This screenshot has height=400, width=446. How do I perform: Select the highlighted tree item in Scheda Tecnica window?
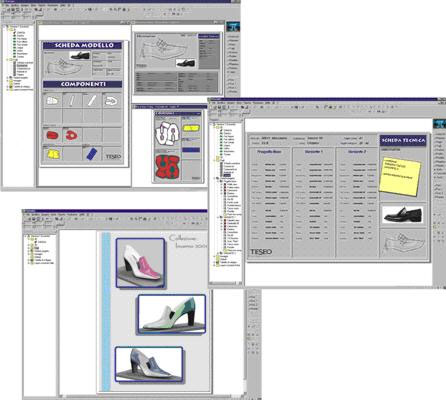(227, 175)
